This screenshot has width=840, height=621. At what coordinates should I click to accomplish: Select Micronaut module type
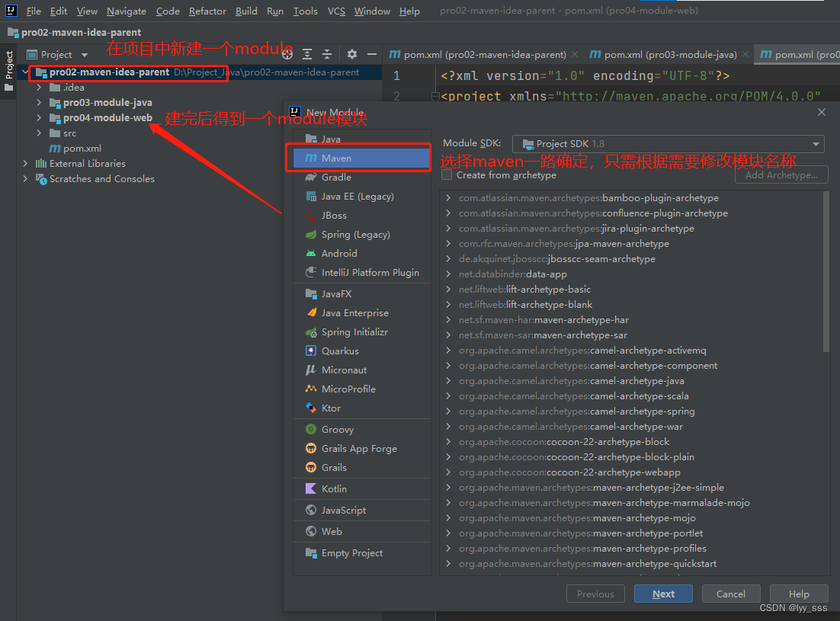(362, 370)
